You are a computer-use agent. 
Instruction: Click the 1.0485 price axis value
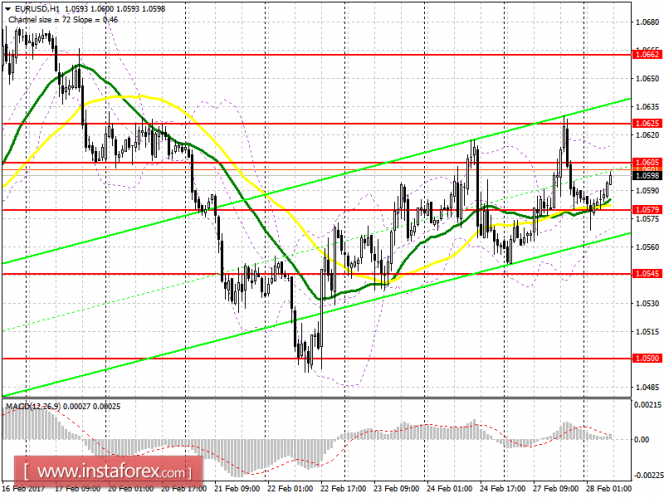(x=648, y=387)
